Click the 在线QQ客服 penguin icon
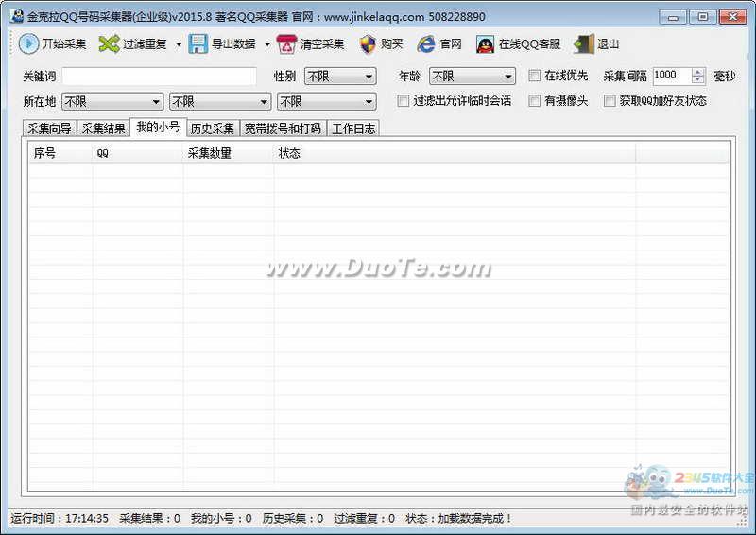Viewport: 756px width, 535px height. pos(485,44)
